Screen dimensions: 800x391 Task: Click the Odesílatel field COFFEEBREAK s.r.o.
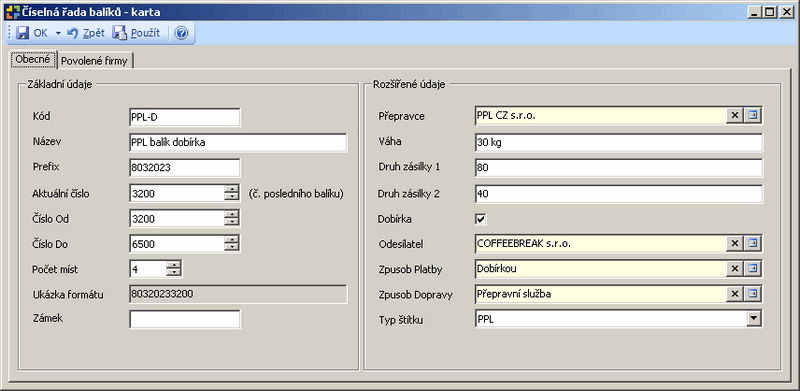click(x=601, y=243)
